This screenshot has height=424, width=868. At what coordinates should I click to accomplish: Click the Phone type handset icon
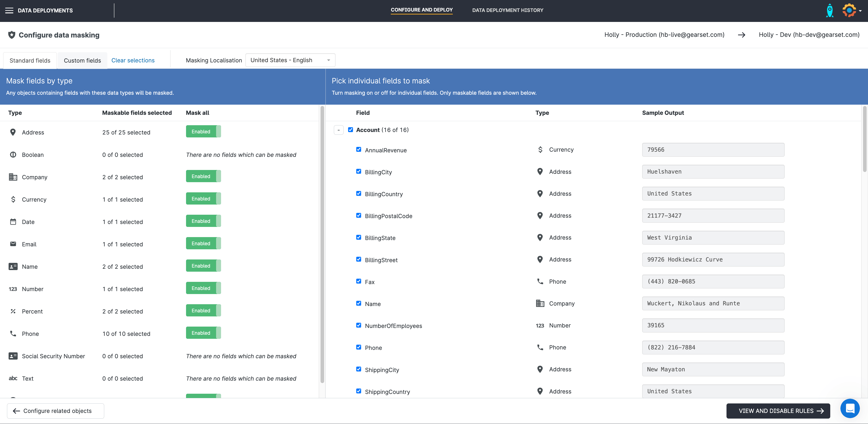click(x=13, y=334)
